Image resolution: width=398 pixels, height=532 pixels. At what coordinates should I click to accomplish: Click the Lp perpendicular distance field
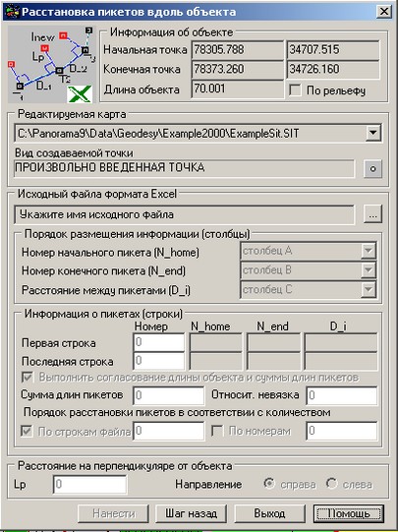pos(89,484)
